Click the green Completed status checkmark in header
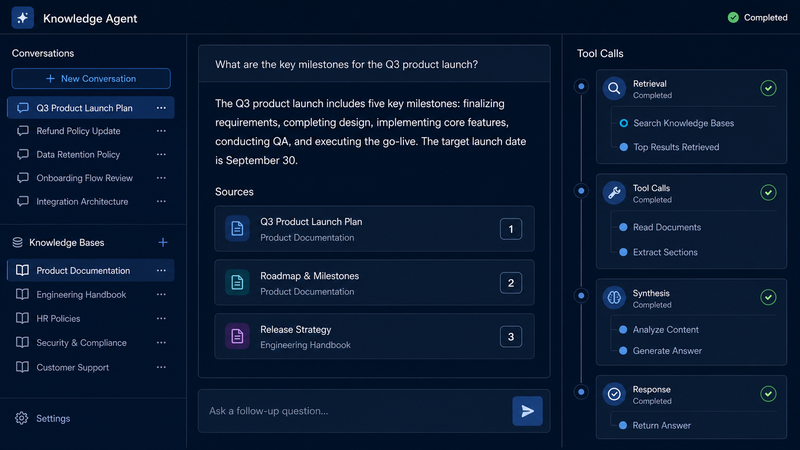This screenshot has width=800, height=450. (733, 17)
